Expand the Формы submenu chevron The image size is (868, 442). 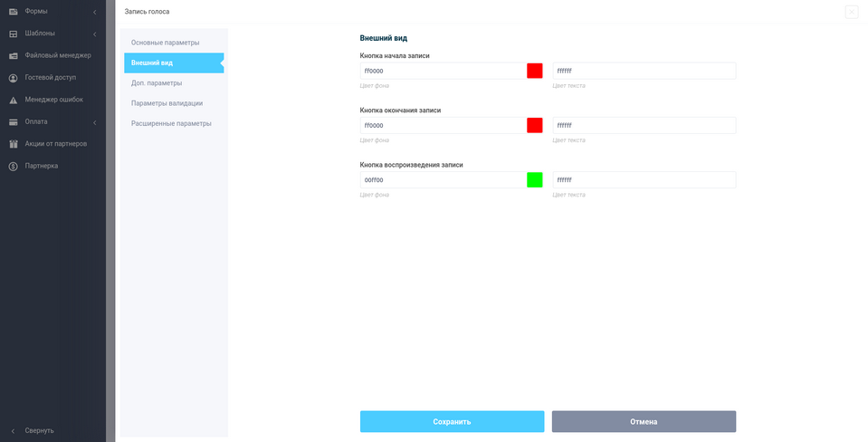[94, 11]
